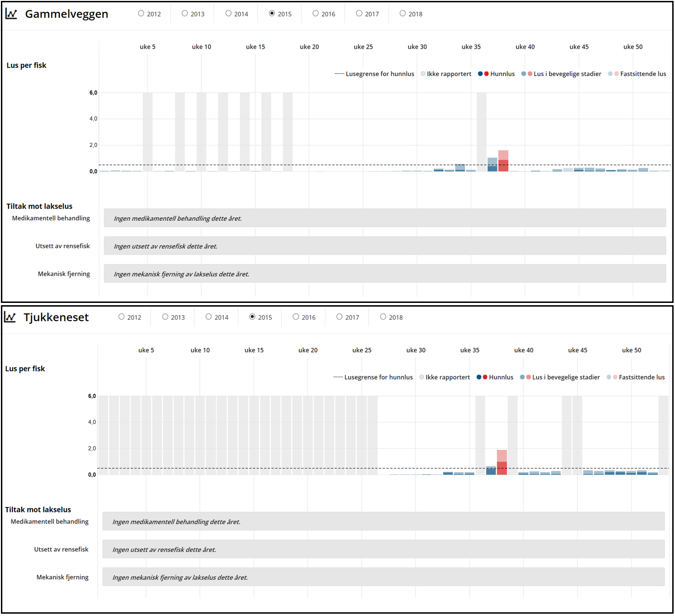The image size is (675, 616).
Task: Click Tjukkeneset legend entry Hunnlus
Action: pos(495,377)
